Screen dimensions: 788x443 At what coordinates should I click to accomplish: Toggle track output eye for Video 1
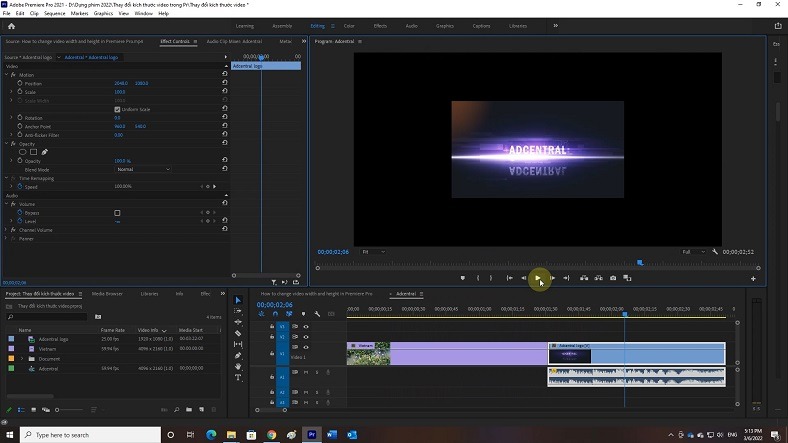(306, 347)
